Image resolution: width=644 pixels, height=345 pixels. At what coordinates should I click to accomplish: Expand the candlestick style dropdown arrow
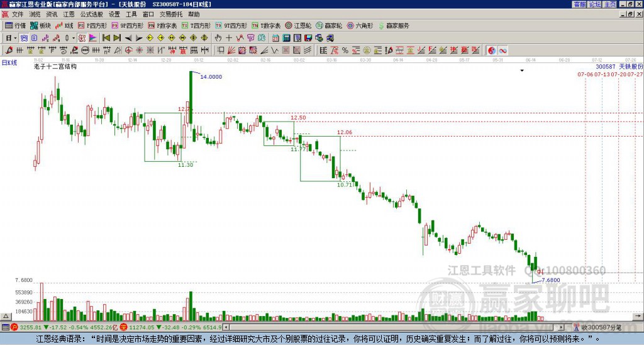(x=74, y=38)
